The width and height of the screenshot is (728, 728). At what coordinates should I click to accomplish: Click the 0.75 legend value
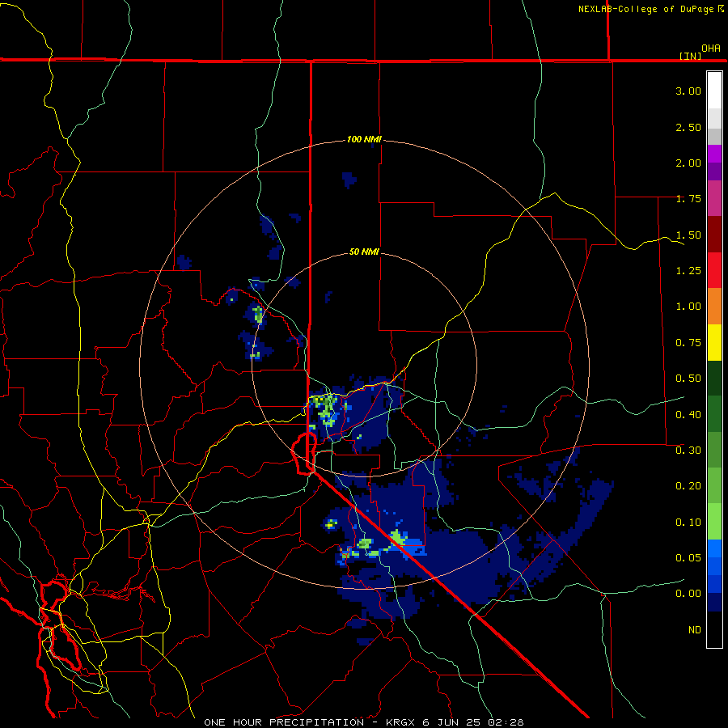click(x=688, y=343)
